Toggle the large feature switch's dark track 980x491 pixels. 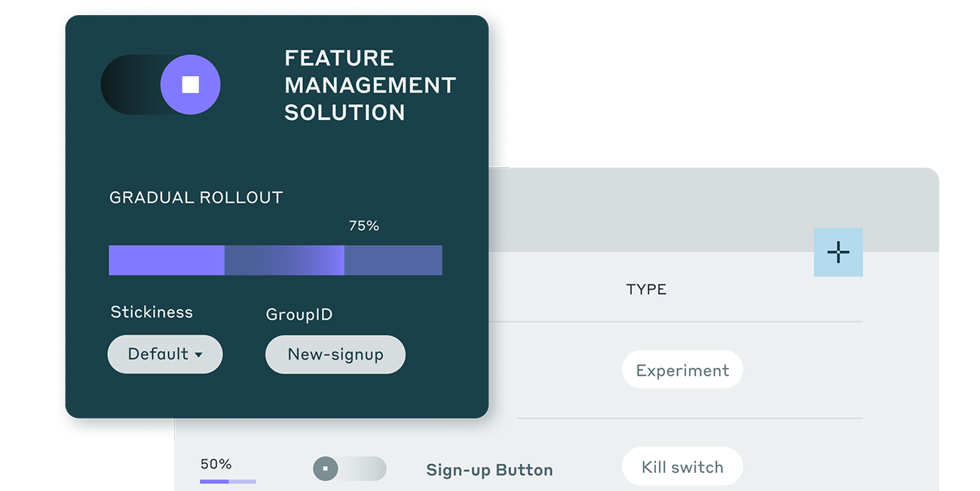(130, 84)
